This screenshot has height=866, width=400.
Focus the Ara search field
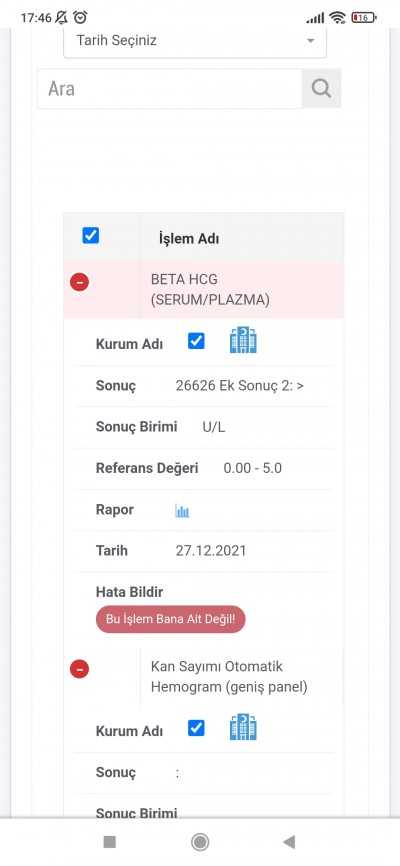(170, 88)
